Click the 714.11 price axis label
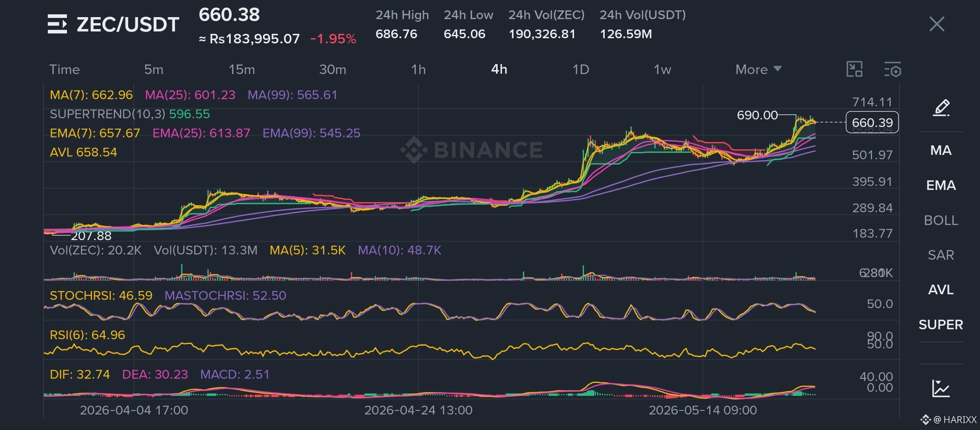This screenshot has height=430, width=980. coord(872,102)
